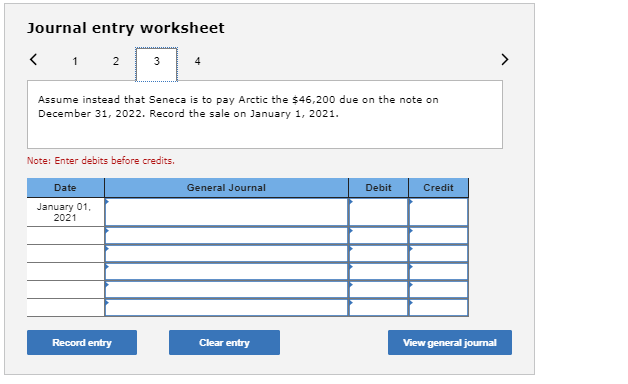This screenshot has height=384, width=628.
Task: Select General Journal cell in January 01 row
Action: click(226, 212)
